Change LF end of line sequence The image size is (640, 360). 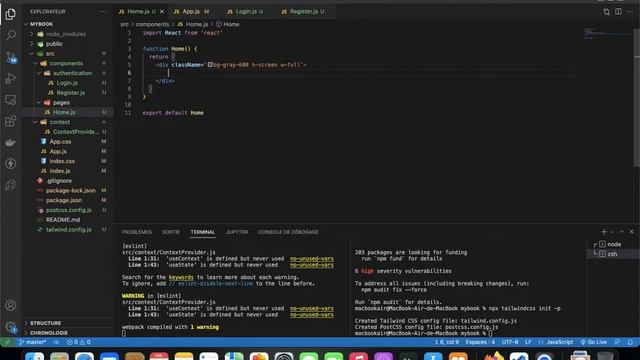[x=528, y=342]
